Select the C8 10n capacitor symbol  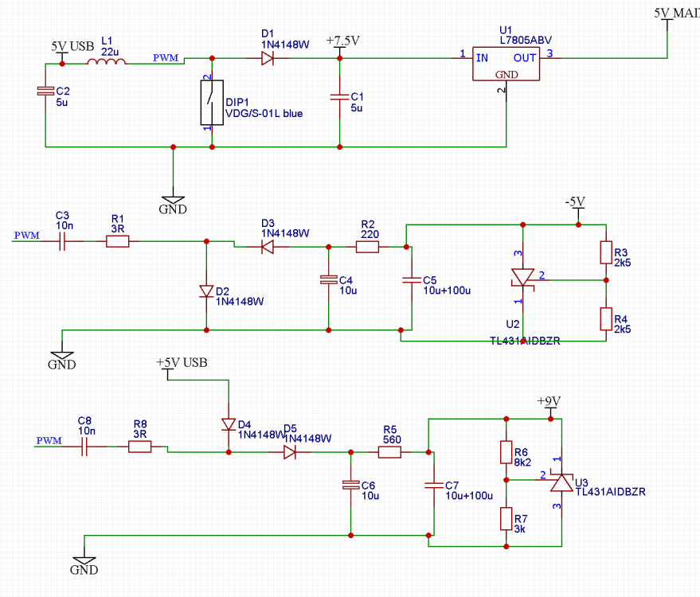(x=84, y=447)
